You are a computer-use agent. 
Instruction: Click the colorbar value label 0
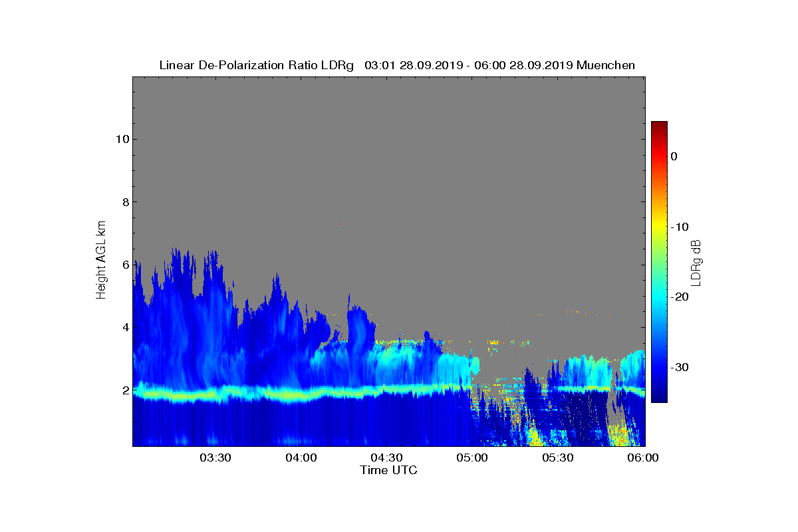click(x=674, y=156)
